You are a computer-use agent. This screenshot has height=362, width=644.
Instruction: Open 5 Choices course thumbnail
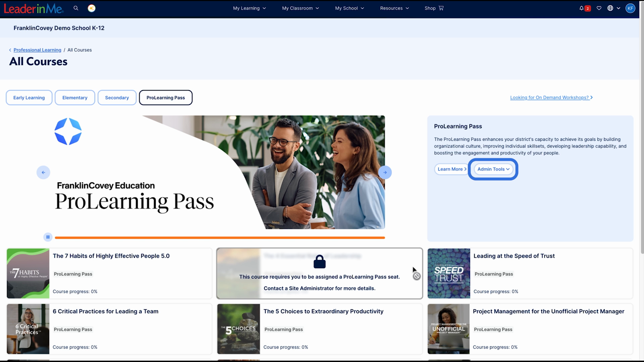coord(239,329)
